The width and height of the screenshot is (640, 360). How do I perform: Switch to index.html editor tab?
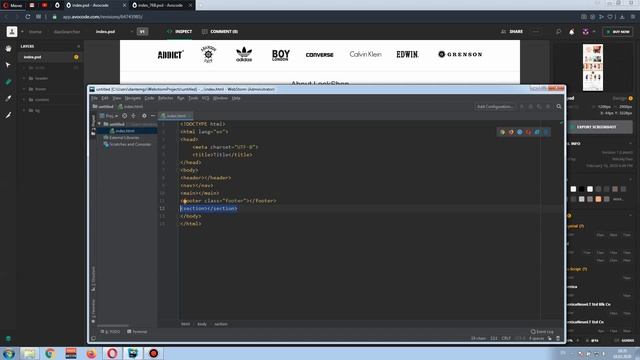pyautogui.click(x=176, y=116)
